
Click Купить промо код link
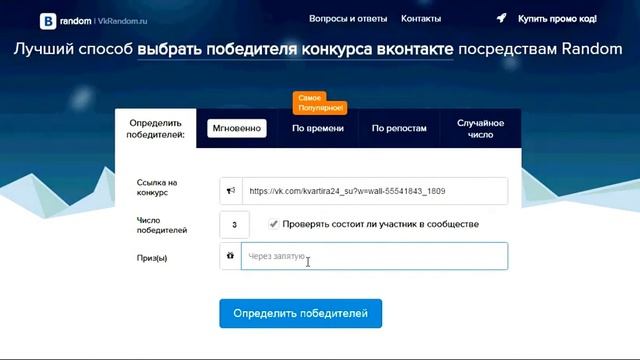557,19
